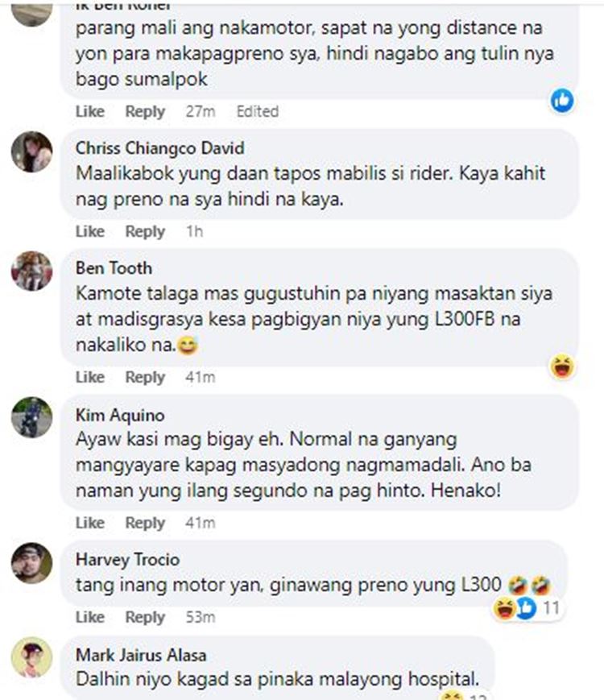
Task: Open Ben Tooth's profile avatar
Action: (31, 271)
